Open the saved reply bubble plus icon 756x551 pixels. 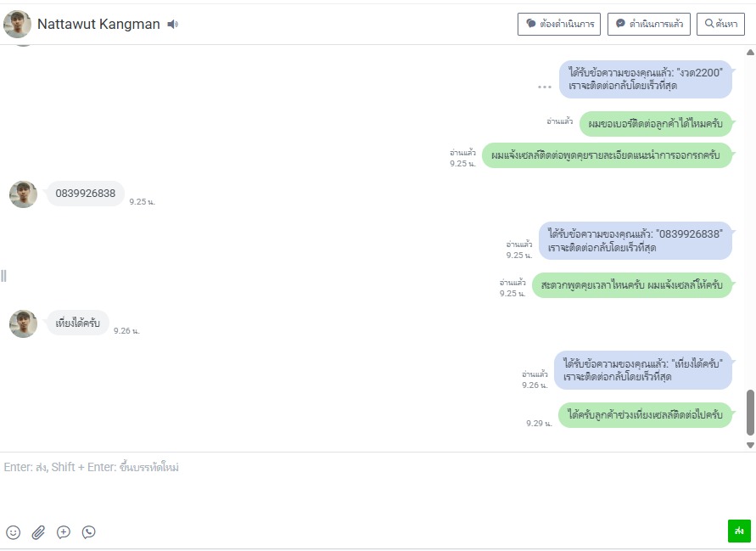click(x=64, y=532)
